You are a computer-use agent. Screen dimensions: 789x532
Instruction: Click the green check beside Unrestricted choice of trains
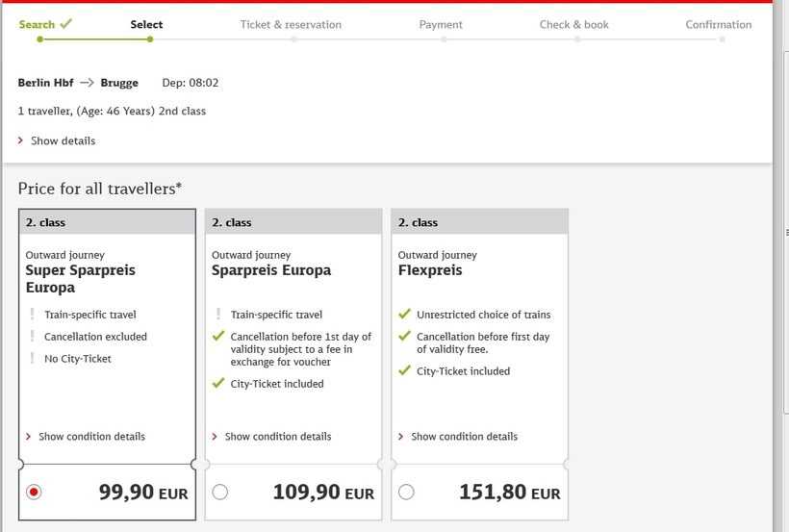405,315
